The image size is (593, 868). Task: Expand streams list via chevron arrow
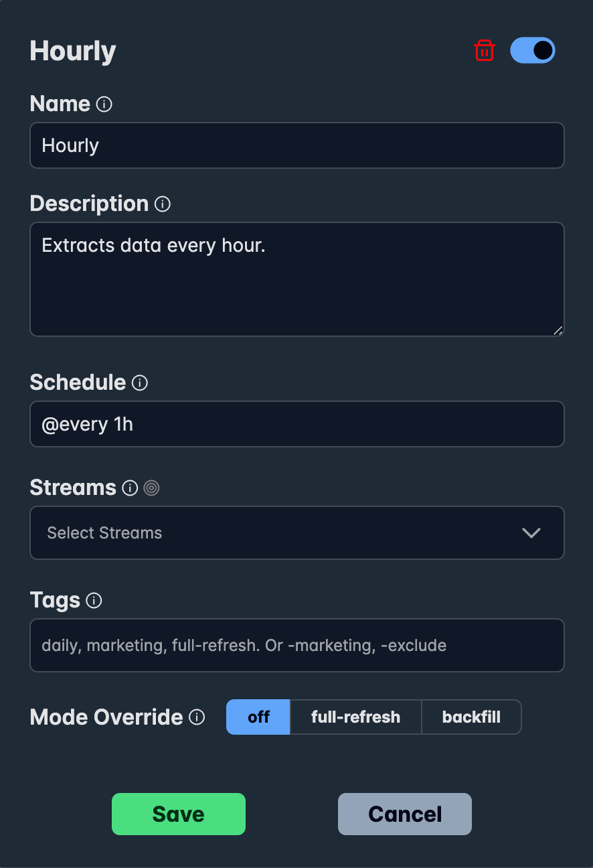pyautogui.click(x=531, y=533)
